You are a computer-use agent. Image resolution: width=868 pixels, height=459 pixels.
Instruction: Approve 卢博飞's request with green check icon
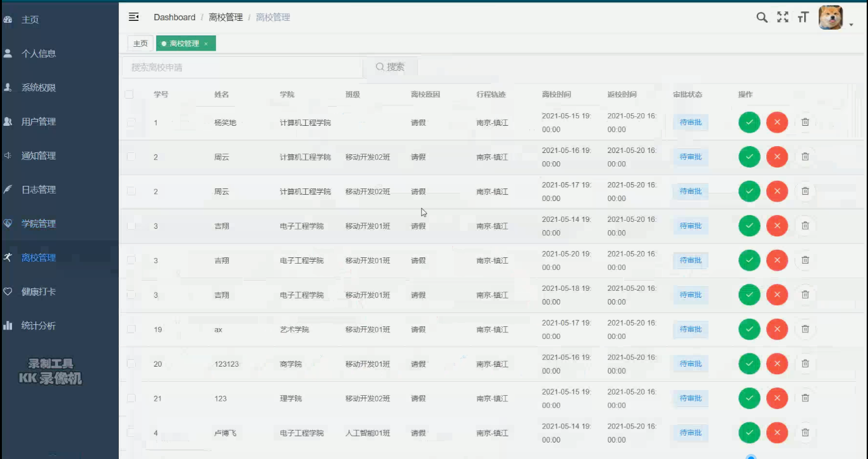[x=749, y=432]
